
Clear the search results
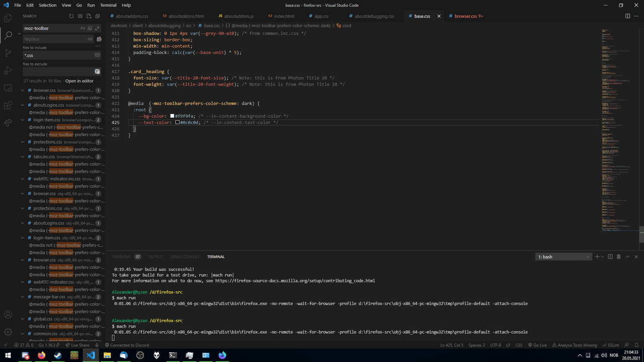click(80, 16)
